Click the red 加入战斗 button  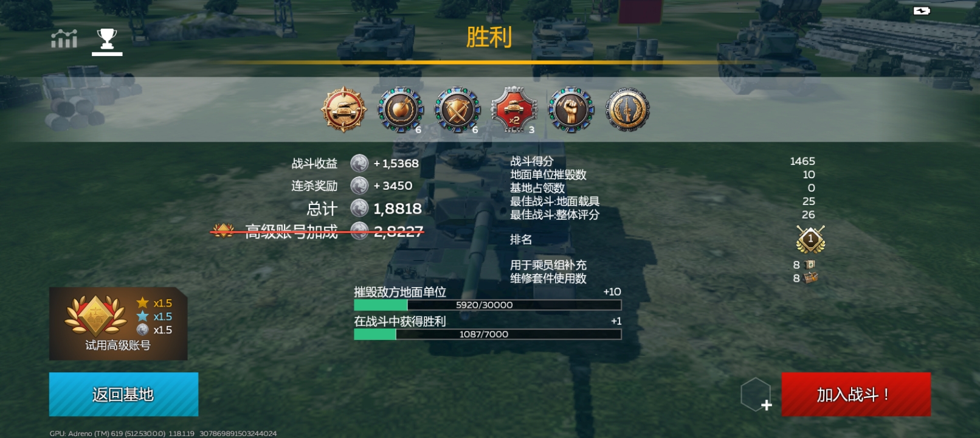click(x=856, y=394)
